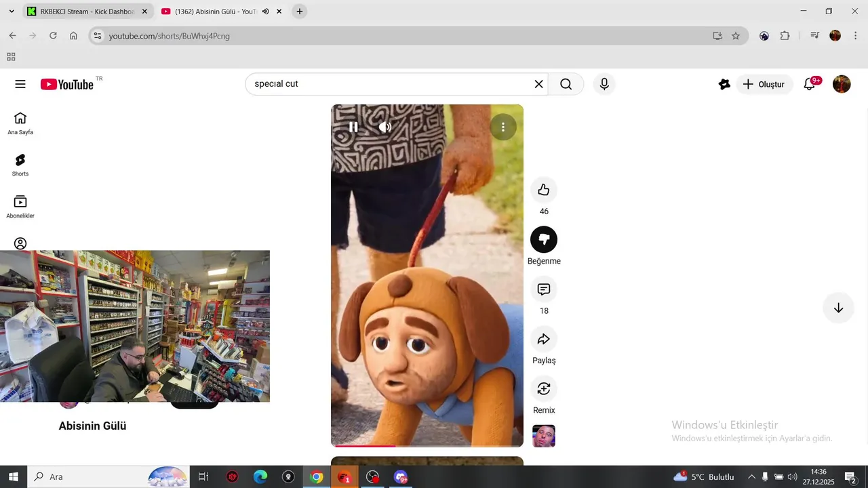Image resolution: width=868 pixels, height=488 pixels.
Task: Open the clock showing 14:36
Action: click(818, 476)
